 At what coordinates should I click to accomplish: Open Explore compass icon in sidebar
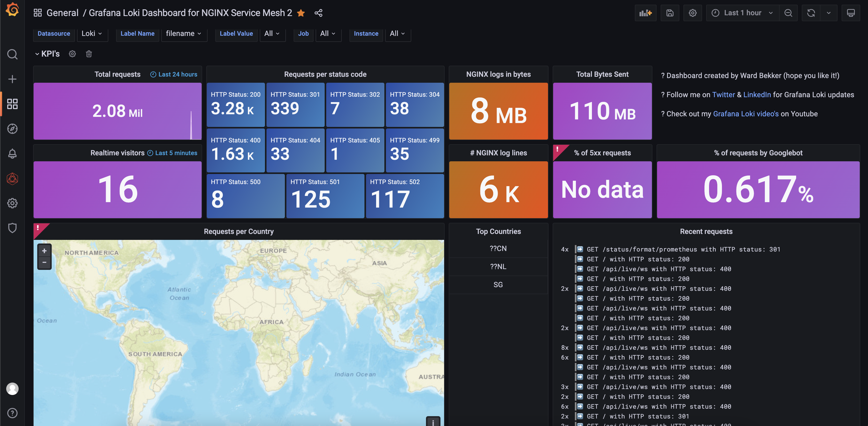[x=12, y=129]
